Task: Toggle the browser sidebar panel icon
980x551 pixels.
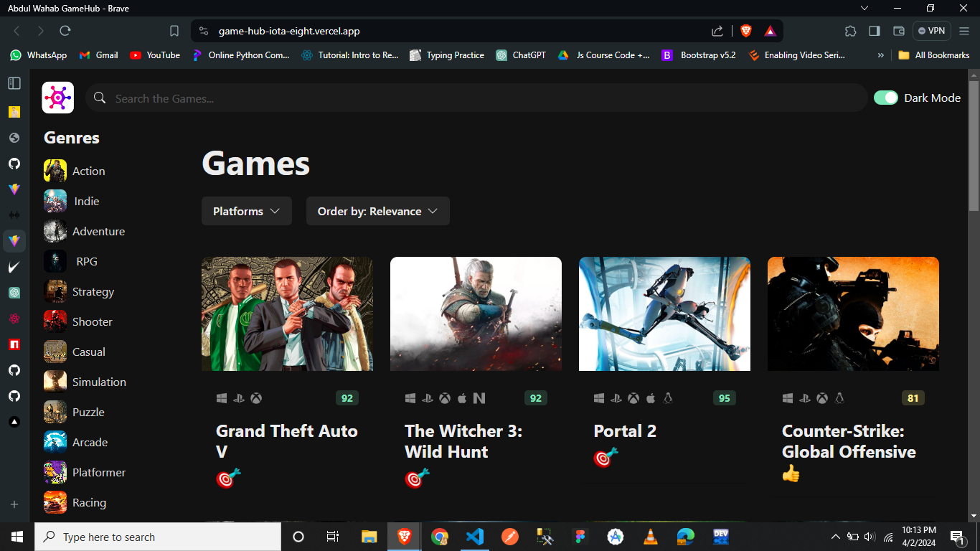Action: click(x=875, y=31)
